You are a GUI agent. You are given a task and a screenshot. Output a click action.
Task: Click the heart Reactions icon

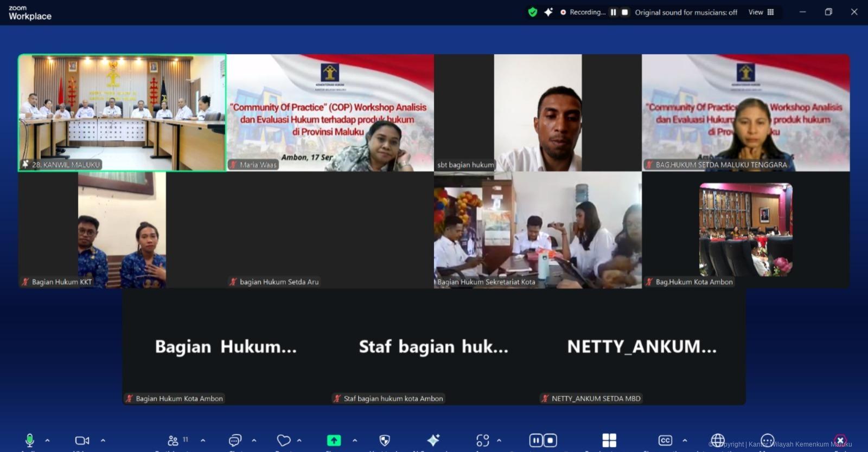pyautogui.click(x=283, y=441)
